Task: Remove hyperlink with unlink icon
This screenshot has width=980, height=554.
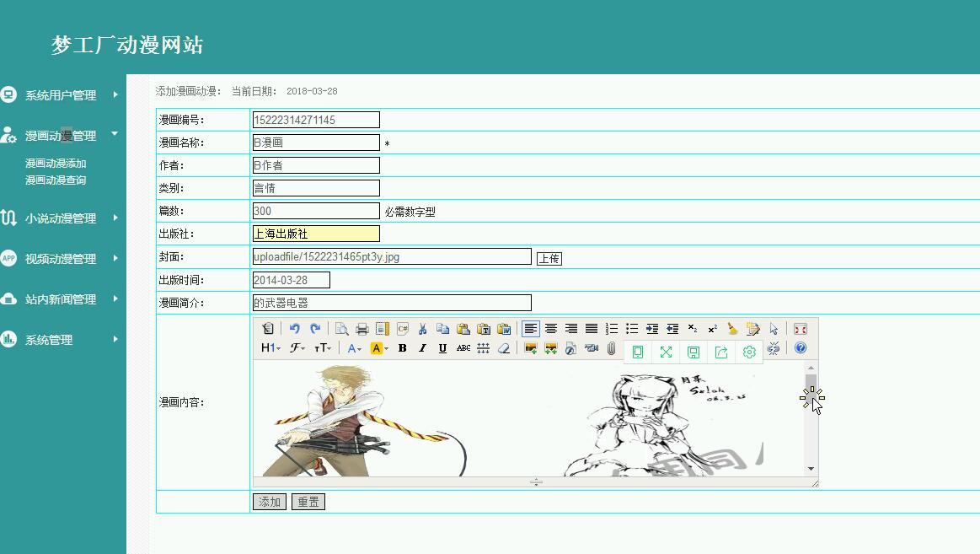Action: (x=774, y=348)
